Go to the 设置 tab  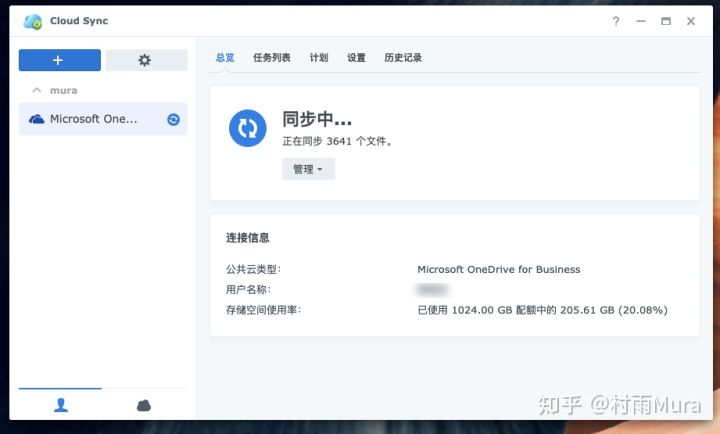[356, 58]
